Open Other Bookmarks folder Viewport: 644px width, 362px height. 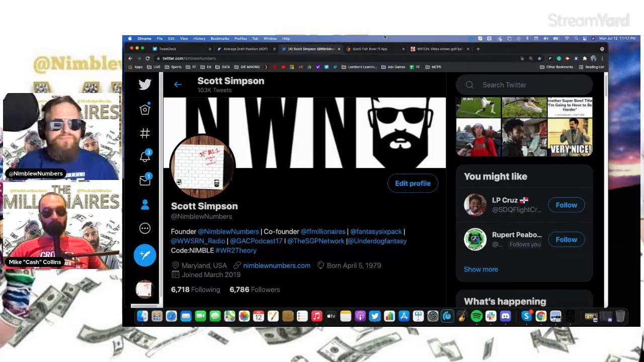556,67
